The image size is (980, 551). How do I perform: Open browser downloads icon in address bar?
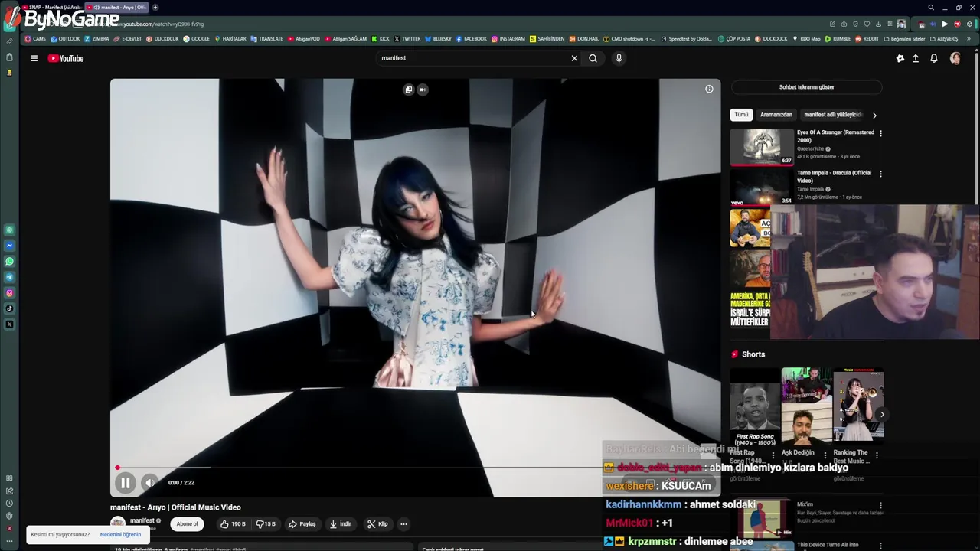coord(878,24)
